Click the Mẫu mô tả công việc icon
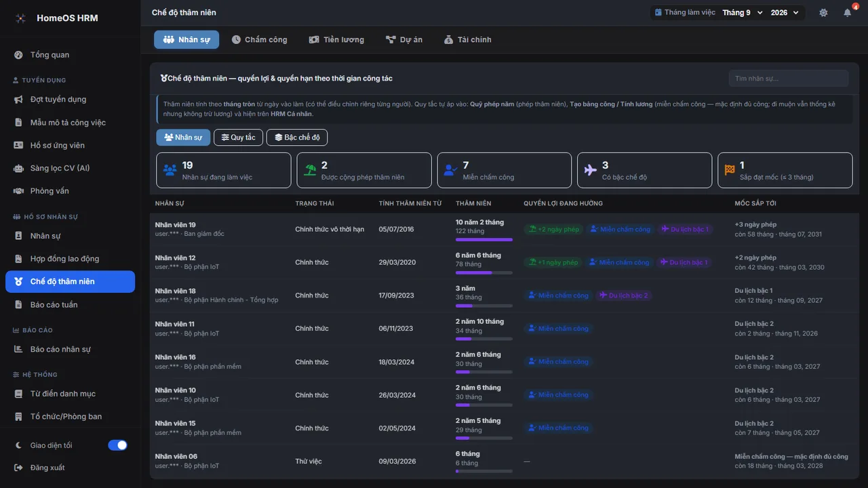The height and width of the screenshot is (488, 868). [18, 123]
